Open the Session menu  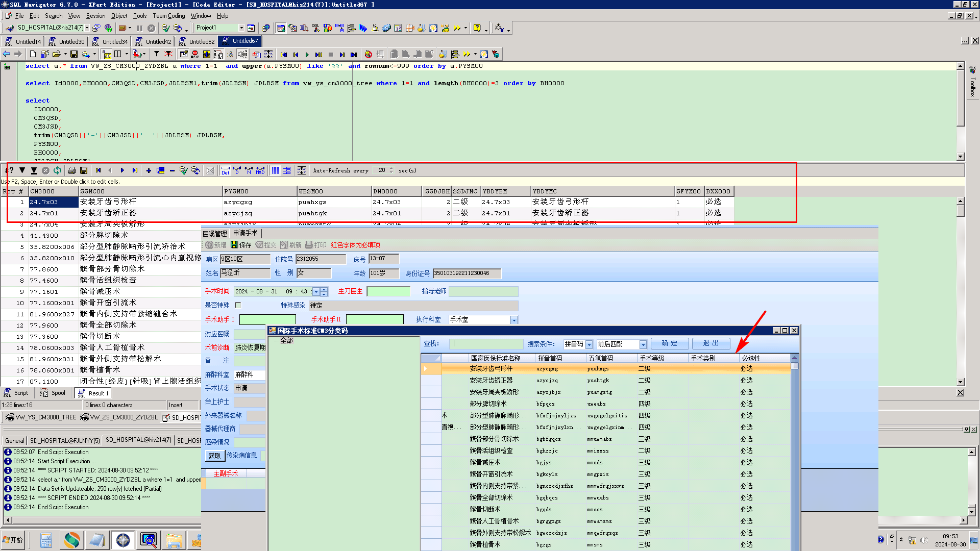click(95, 16)
